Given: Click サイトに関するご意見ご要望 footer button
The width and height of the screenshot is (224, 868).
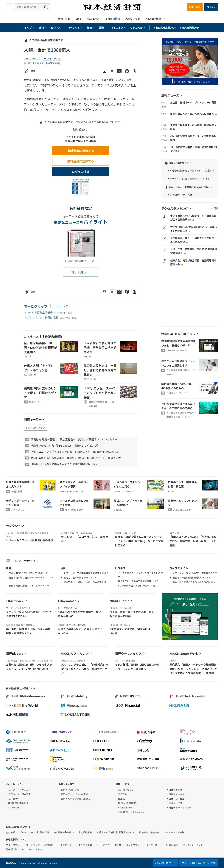Looking at the screenshot, I should (198, 863).
